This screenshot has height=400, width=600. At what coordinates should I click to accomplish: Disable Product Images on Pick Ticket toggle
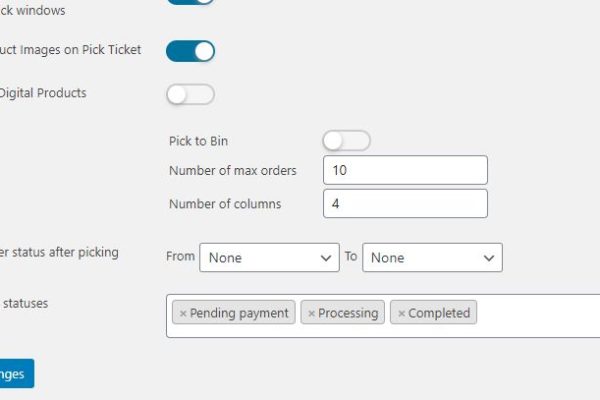(x=190, y=51)
